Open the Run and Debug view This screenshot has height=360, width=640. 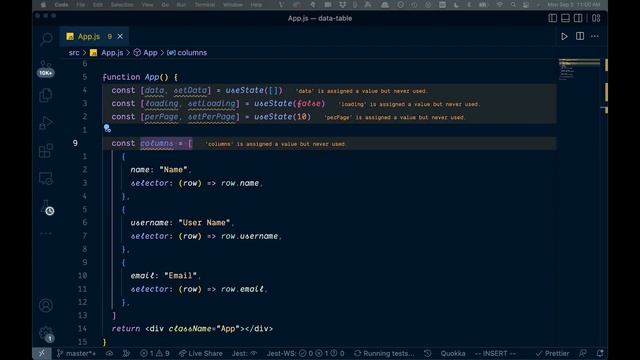46,123
